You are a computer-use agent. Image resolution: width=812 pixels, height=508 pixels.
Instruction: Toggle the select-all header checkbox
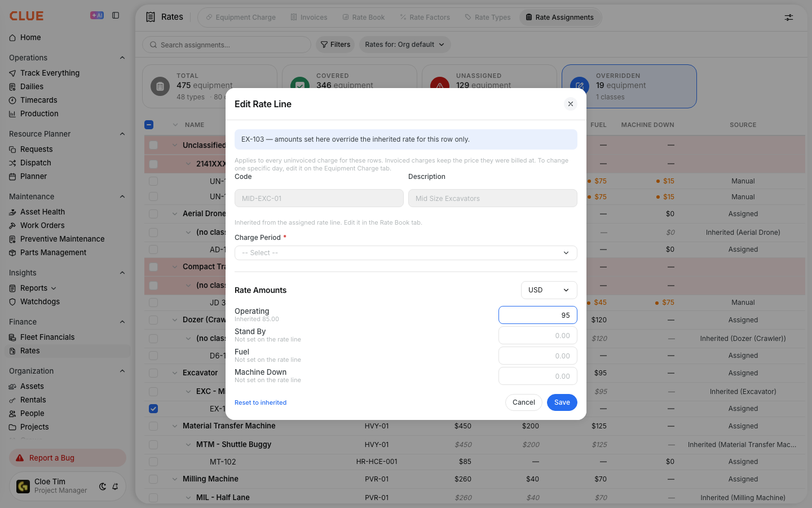coord(149,125)
